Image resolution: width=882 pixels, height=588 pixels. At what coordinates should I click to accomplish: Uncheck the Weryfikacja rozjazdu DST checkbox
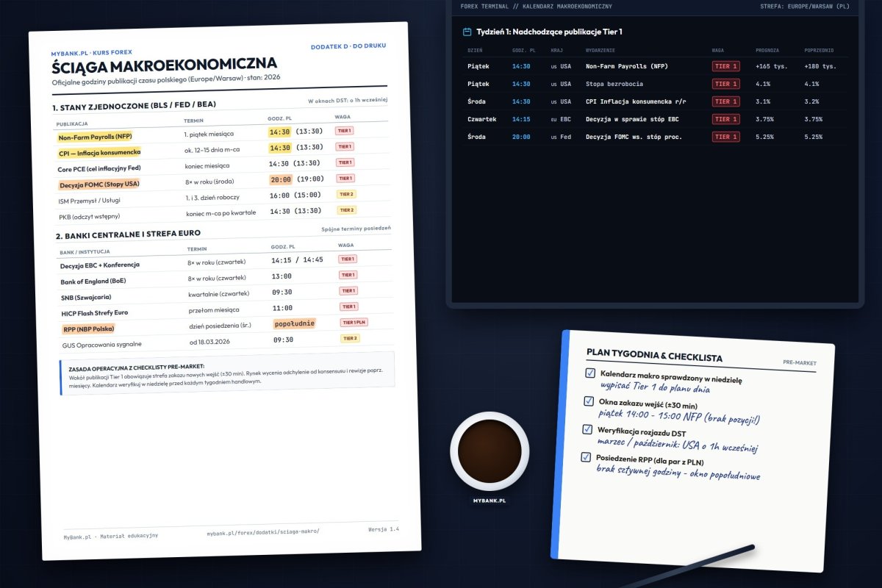coord(587,429)
